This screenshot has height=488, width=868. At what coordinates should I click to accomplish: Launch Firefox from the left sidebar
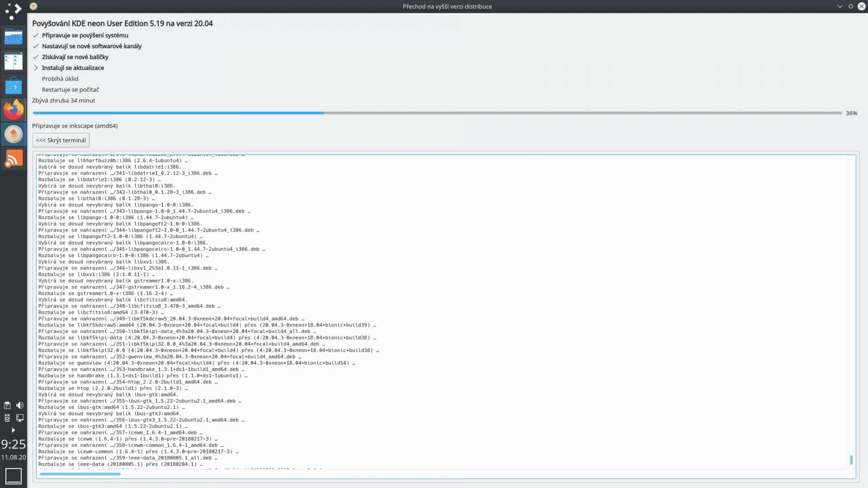(x=14, y=109)
